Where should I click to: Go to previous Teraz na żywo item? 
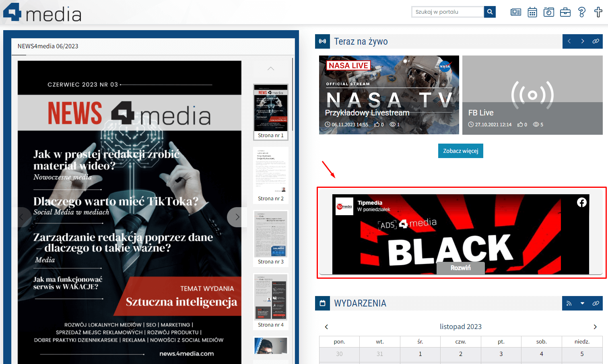pyautogui.click(x=569, y=41)
